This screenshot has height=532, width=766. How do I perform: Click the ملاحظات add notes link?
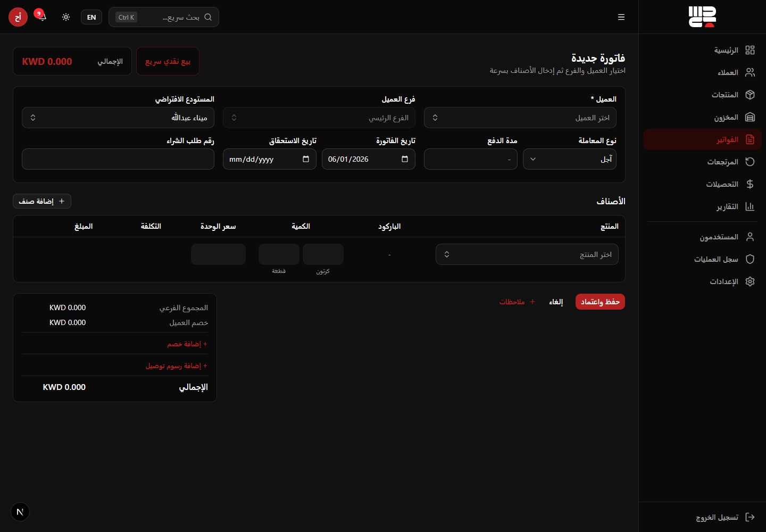(517, 302)
